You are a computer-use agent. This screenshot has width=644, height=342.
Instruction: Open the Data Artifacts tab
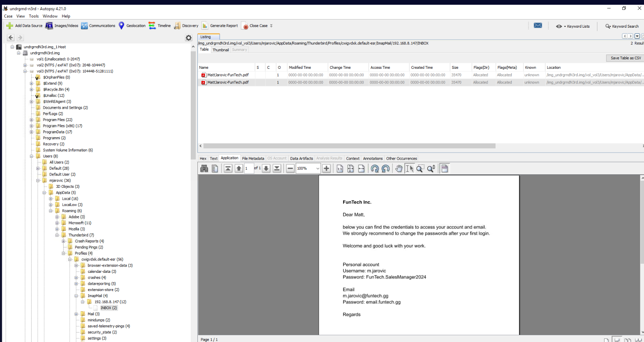tap(302, 159)
